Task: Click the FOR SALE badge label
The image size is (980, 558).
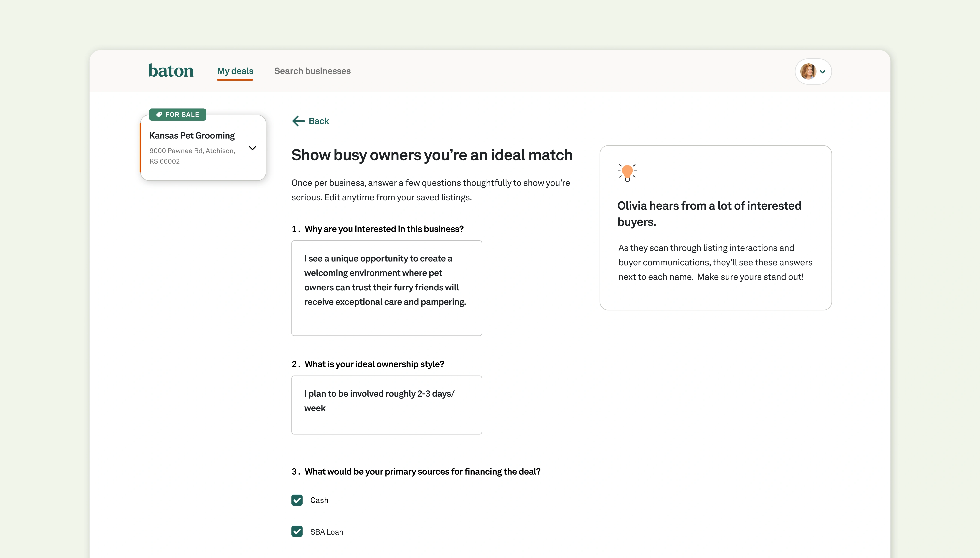Action: click(182, 115)
